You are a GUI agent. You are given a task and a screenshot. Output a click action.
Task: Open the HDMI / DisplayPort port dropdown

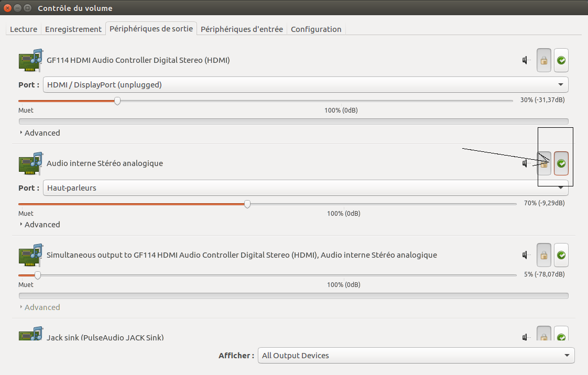[x=306, y=85]
